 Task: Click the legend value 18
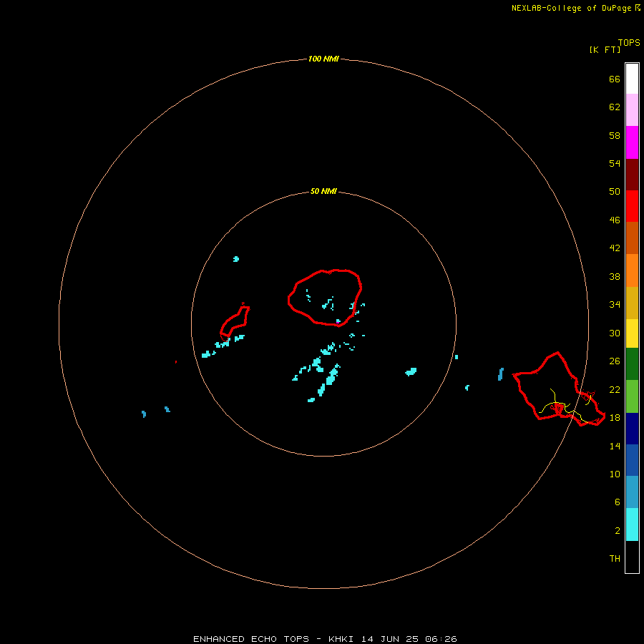[x=615, y=417]
